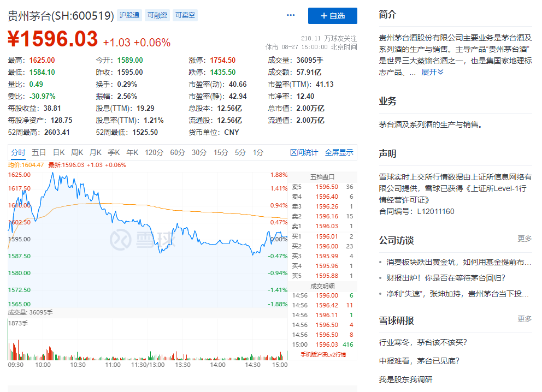The width and height of the screenshot is (542, 392).
Task: Select the 1分 chart interval
Action: point(258,152)
